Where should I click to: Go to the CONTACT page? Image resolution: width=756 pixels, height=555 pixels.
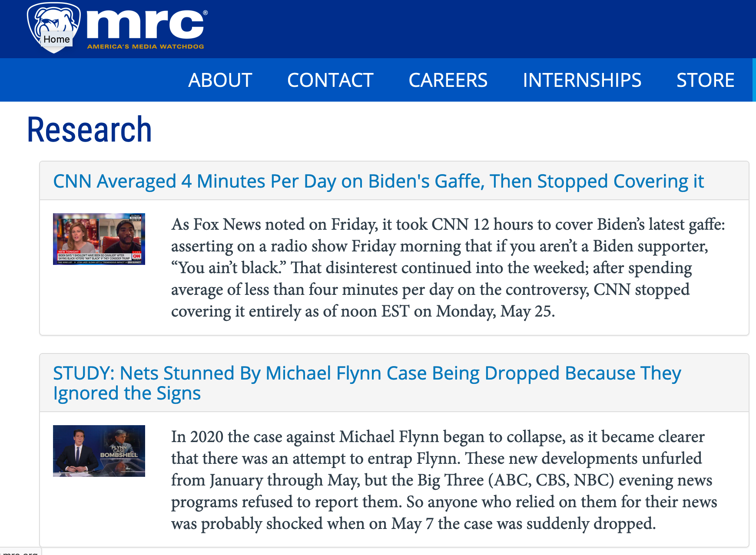click(x=330, y=80)
